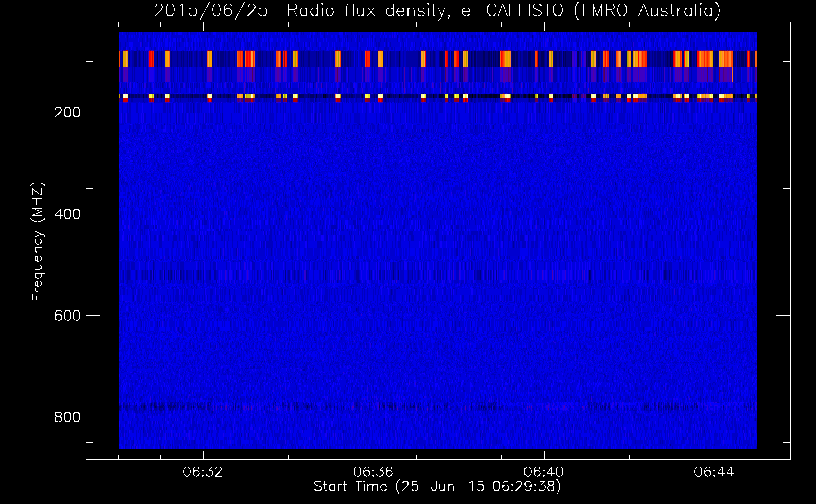Screen dimensions: 816x504
Task: Click the 400 MHz frequency tick label
Action: [67, 214]
